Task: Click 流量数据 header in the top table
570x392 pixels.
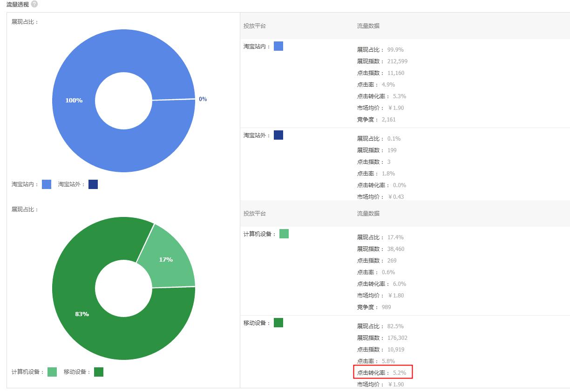Action: coord(368,26)
